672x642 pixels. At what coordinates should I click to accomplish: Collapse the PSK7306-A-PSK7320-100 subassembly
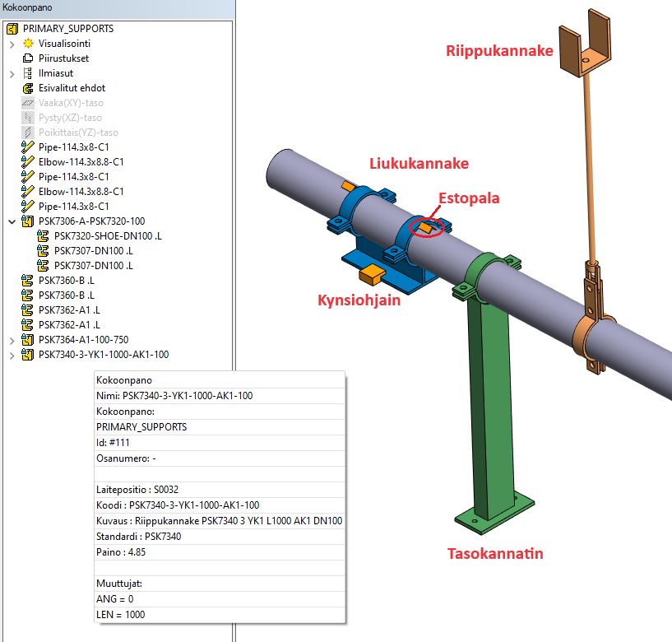pyautogui.click(x=12, y=221)
